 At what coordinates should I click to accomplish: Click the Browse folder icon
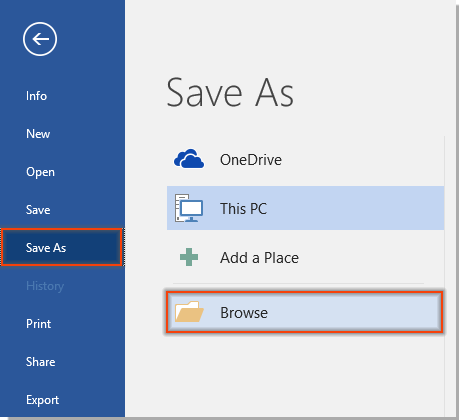coord(189,312)
